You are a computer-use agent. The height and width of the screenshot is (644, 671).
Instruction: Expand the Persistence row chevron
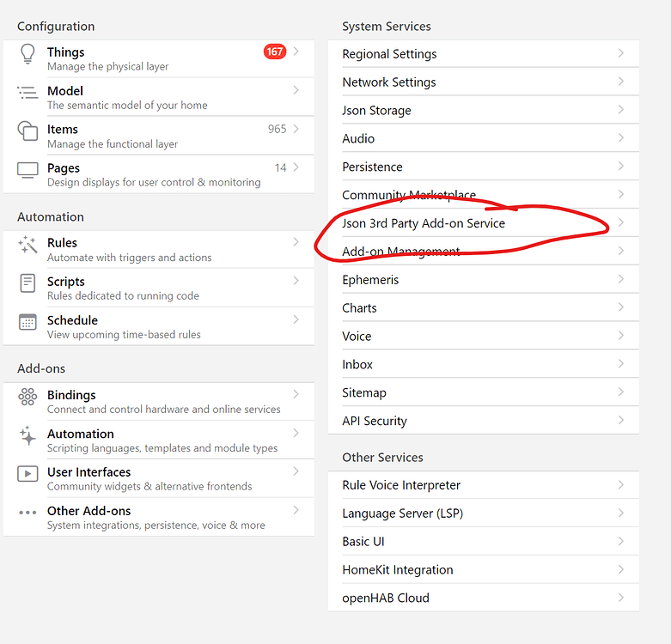pos(621,167)
